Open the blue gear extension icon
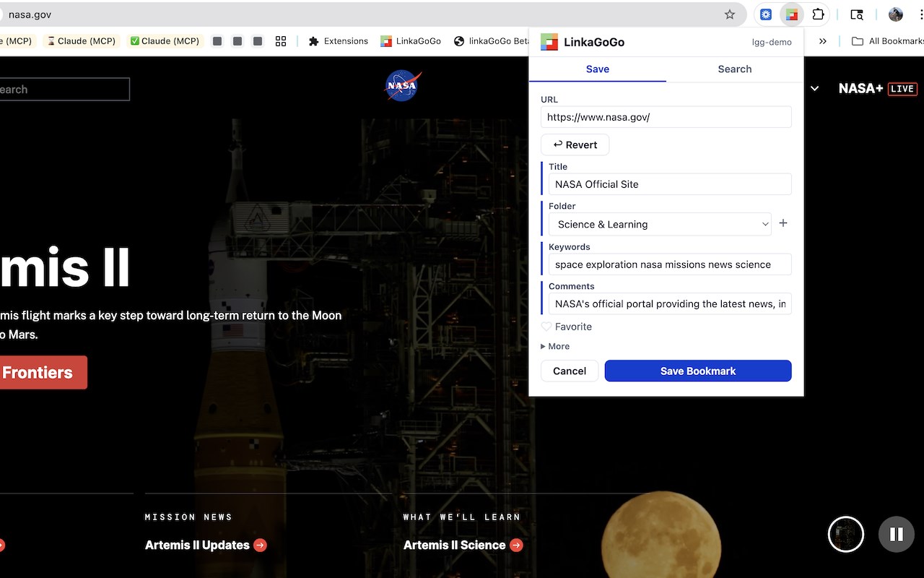The image size is (924, 578). pos(766,14)
